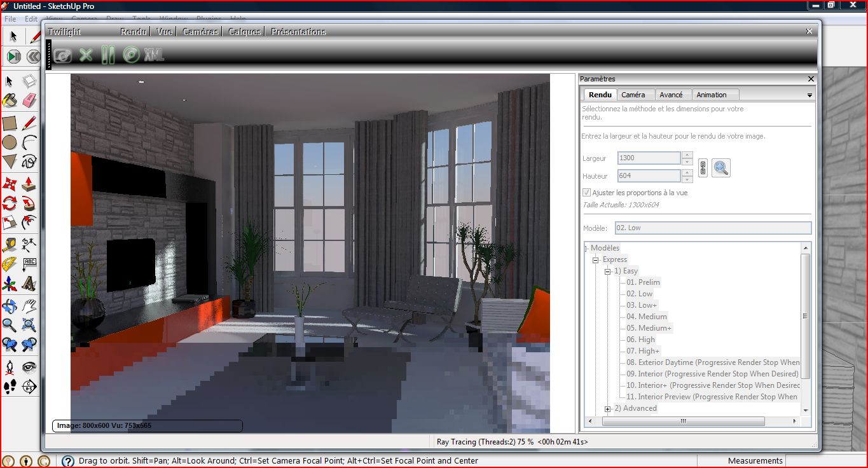
Task: Open the Vue menu
Action: pyautogui.click(x=164, y=31)
